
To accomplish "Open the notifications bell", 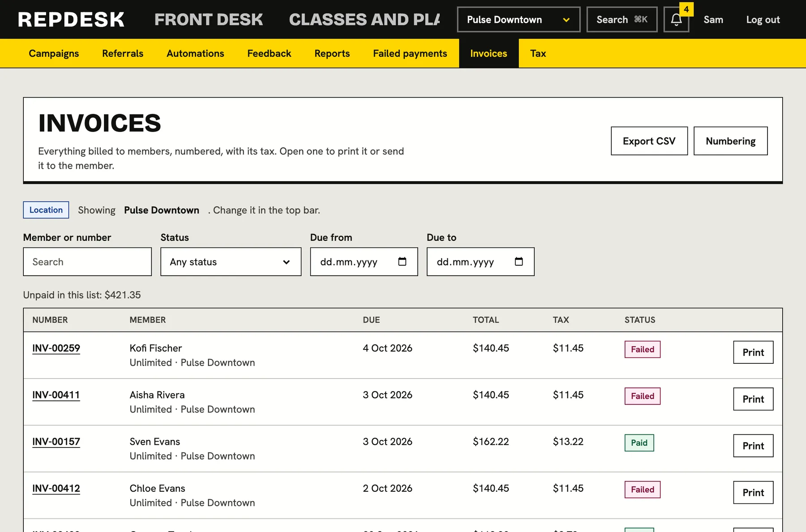I will [x=676, y=20].
